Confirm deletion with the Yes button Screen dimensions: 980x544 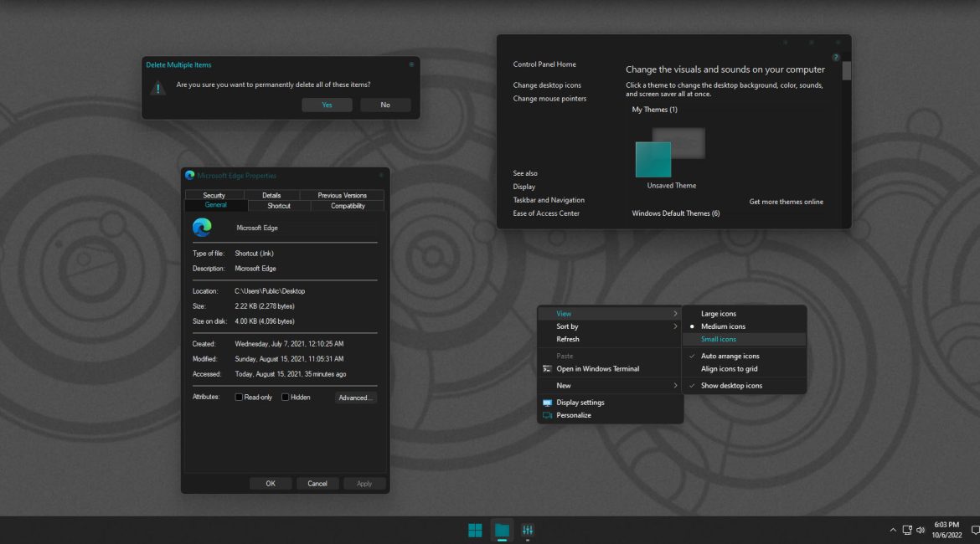pos(327,105)
